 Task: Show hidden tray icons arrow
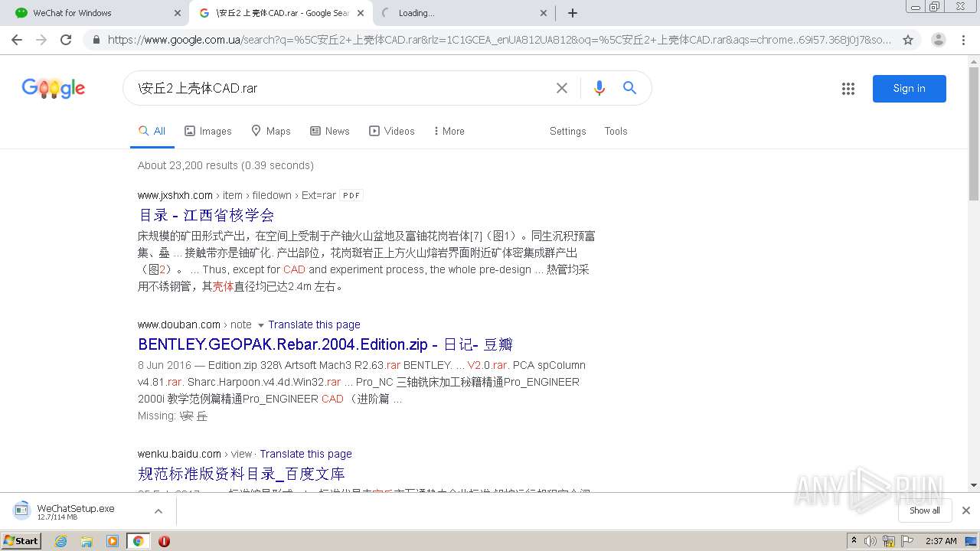(854, 541)
